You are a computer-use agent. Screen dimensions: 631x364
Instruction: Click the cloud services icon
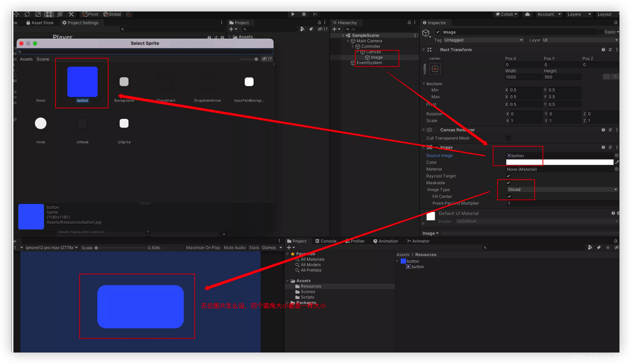[x=528, y=14]
